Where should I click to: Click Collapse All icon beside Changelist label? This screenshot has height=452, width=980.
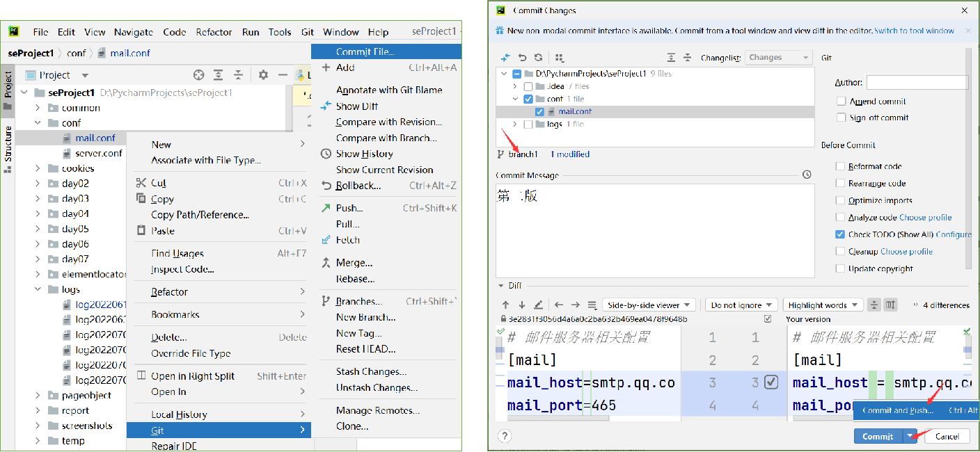[x=687, y=58]
